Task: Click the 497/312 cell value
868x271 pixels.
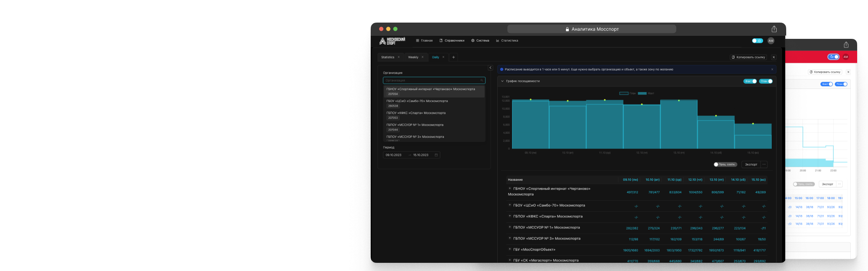Action: [x=632, y=192]
